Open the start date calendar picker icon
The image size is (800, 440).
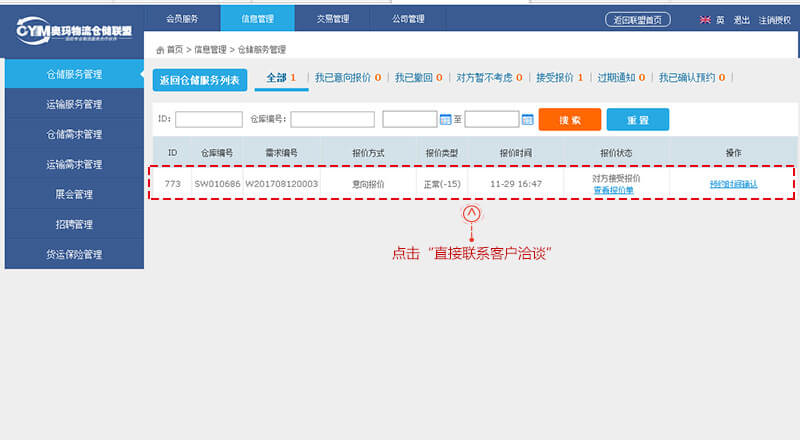(446, 119)
